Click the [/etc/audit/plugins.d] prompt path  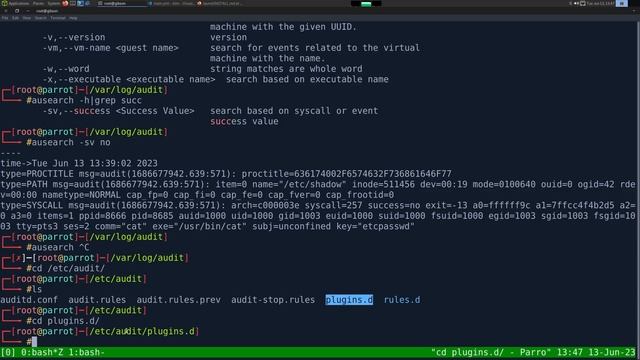tap(142, 331)
